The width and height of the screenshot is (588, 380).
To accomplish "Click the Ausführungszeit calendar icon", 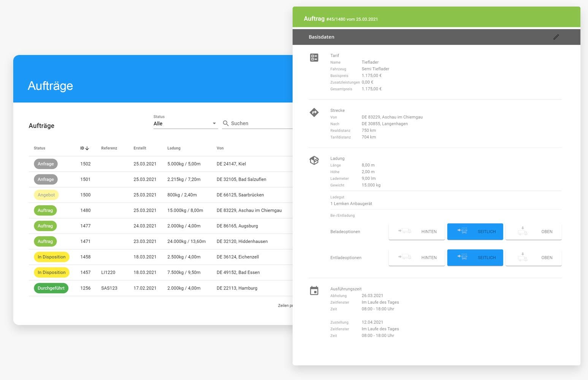I will [314, 291].
